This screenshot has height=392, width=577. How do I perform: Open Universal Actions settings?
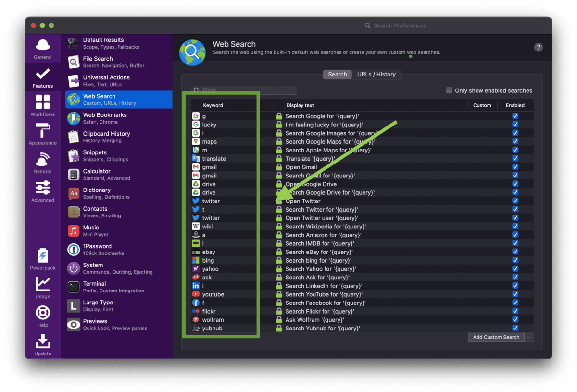point(119,81)
